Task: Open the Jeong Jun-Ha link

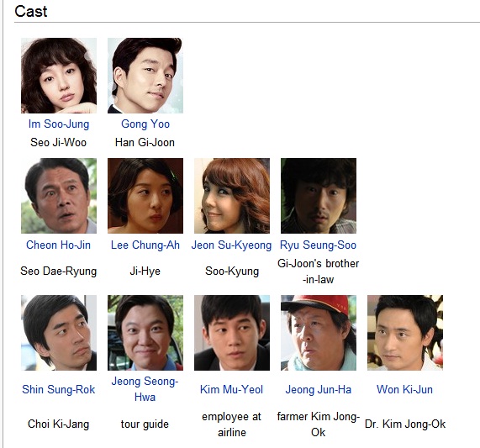Action: click(318, 389)
